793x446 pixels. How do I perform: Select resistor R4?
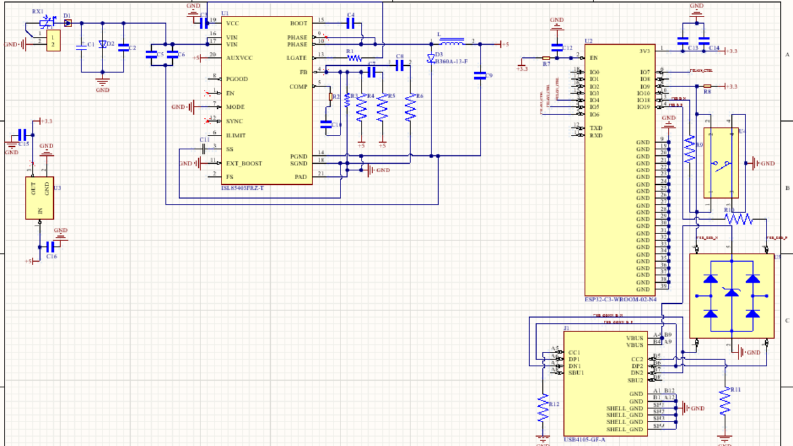(x=361, y=108)
